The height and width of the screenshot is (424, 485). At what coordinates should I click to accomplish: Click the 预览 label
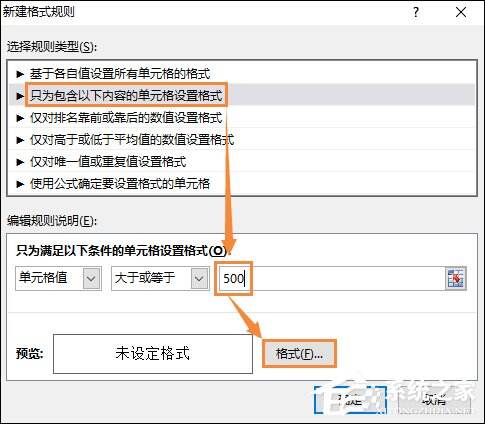point(30,354)
